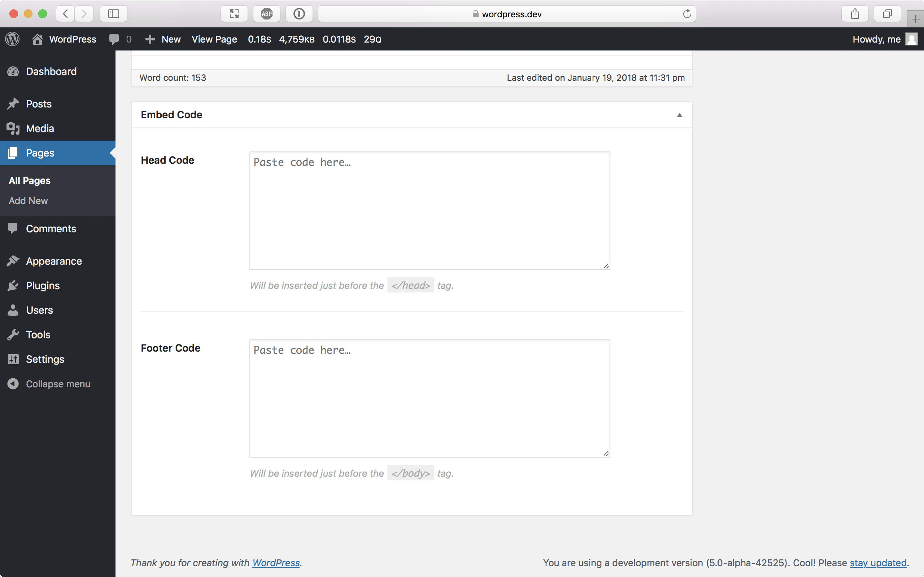The width and height of the screenshot is (924, 577).
Task: Click the WordPress footer link
Action: [275, 562]
